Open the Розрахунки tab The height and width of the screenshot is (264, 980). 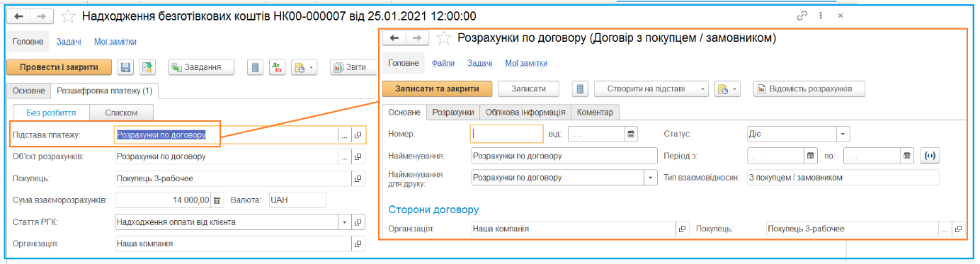click(453, 112)
